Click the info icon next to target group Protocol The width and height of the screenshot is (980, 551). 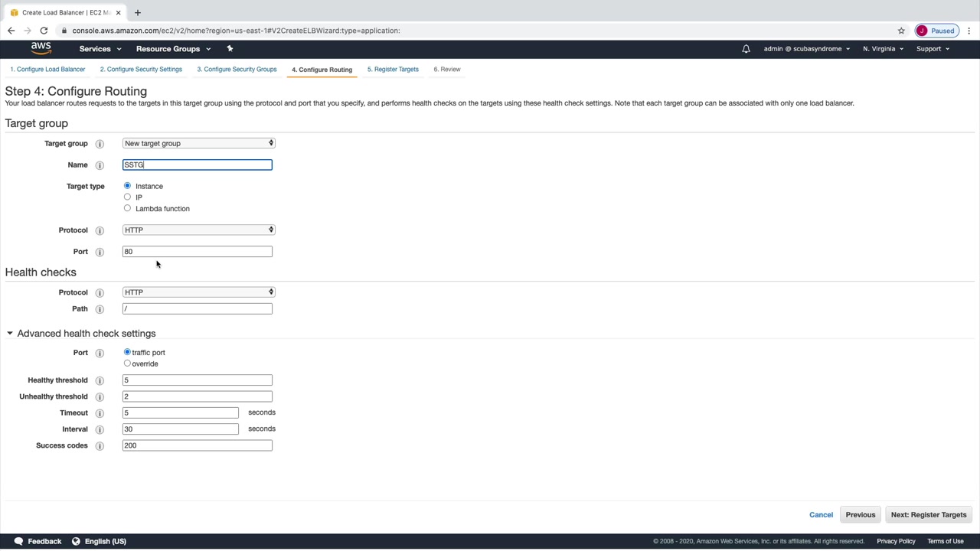100,230
